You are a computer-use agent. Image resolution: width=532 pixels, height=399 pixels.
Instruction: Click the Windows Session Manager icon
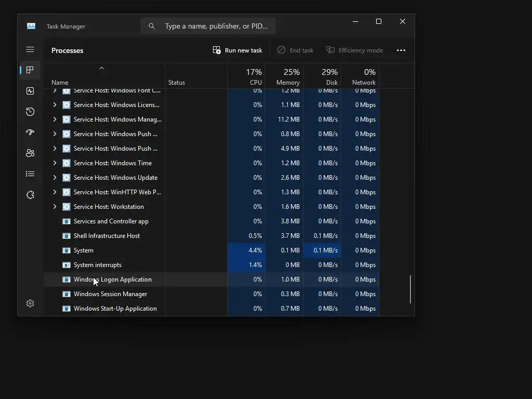pyautogui.click(x=66, y=294)
